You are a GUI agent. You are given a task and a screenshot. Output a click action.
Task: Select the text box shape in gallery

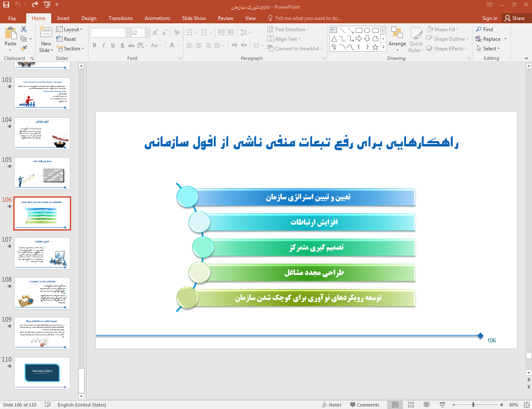click(x=334, y=30)
